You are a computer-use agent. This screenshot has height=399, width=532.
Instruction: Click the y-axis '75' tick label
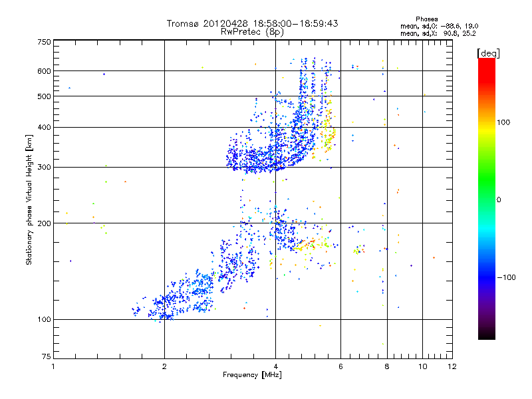click(47, 356)
